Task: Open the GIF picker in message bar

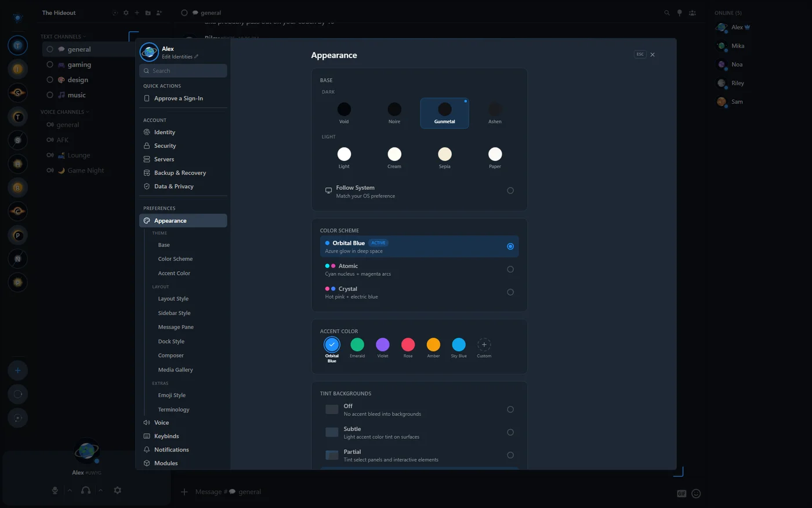Action: pyautogui.click(x=681, y=493)
